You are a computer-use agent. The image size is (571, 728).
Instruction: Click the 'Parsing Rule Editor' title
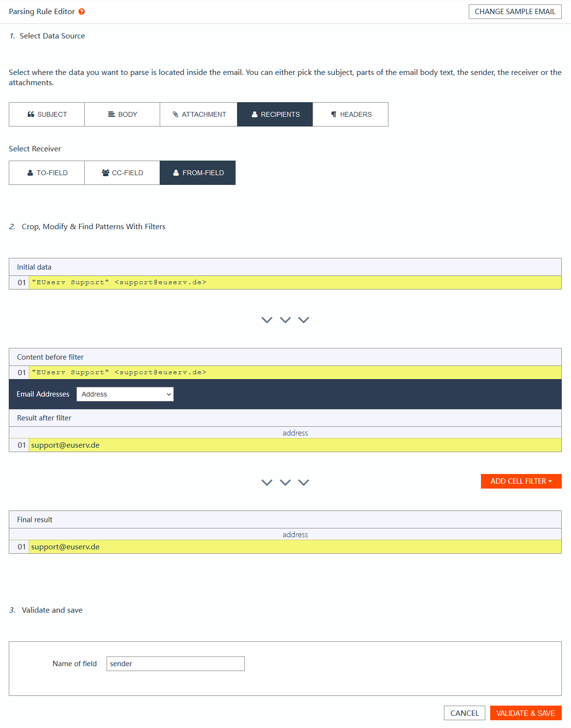coord(42,12)
